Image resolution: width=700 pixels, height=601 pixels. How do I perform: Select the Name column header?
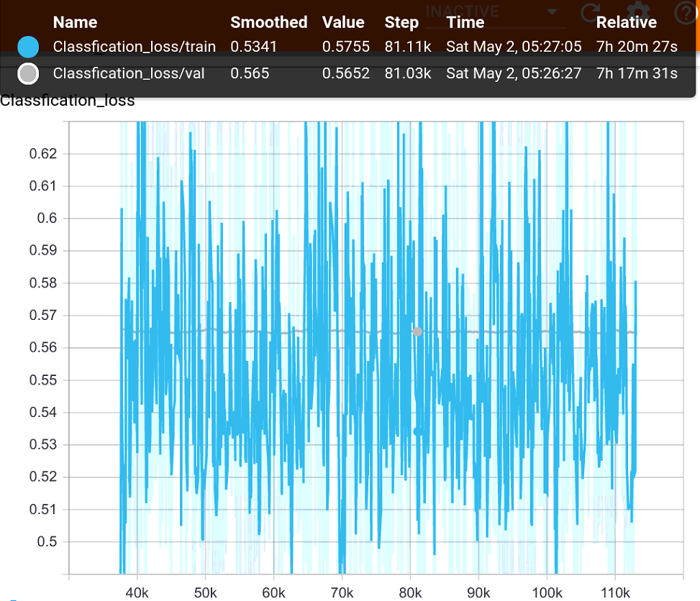[x=75, y=22]
